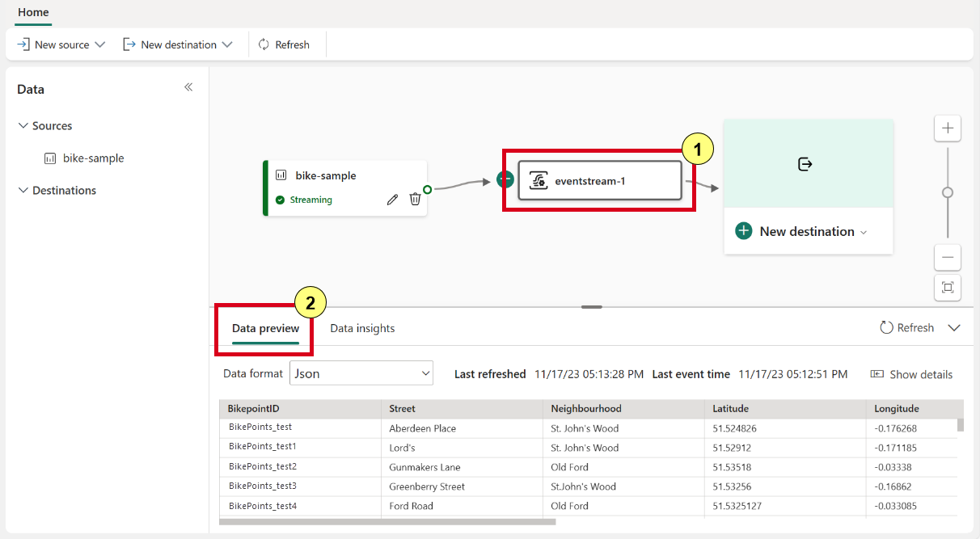The height and width of the screenshot is (539, 980).
Task: Click the destination placeholder exit icon
Action: coord(805,164)
